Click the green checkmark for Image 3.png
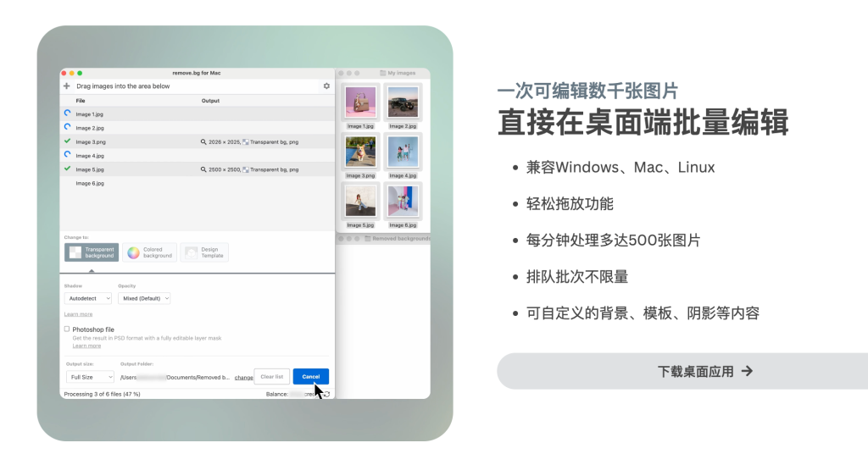Viewport: 868px width, 465px height. 68,141
